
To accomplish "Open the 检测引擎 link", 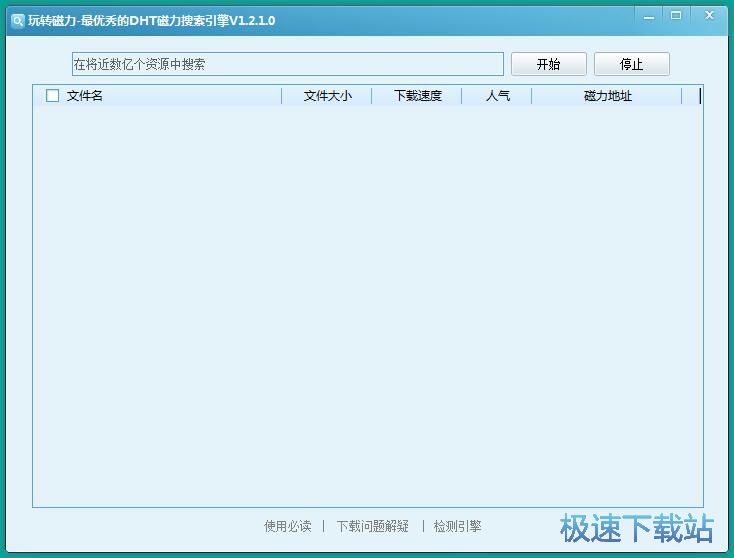I will [x=457, y=526].
